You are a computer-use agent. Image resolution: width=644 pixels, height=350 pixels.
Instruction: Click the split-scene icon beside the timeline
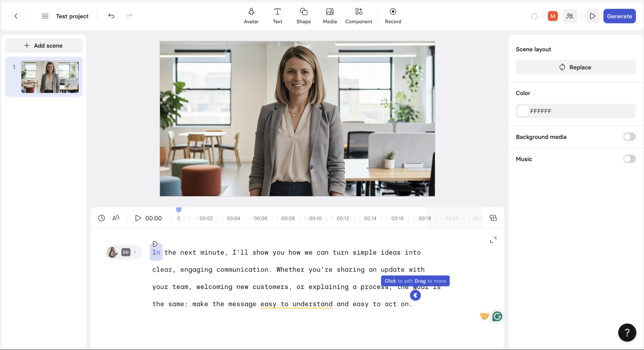[x=493, y=218]
